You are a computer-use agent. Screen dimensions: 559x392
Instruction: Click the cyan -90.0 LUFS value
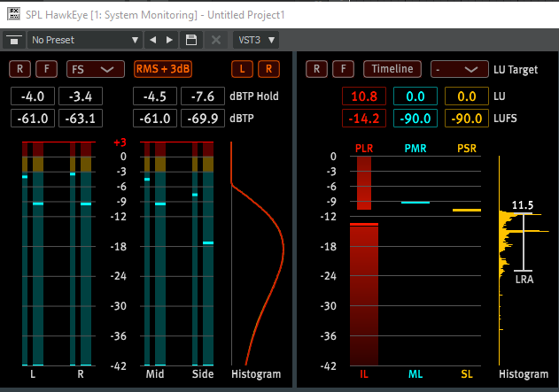coord(415,119)
